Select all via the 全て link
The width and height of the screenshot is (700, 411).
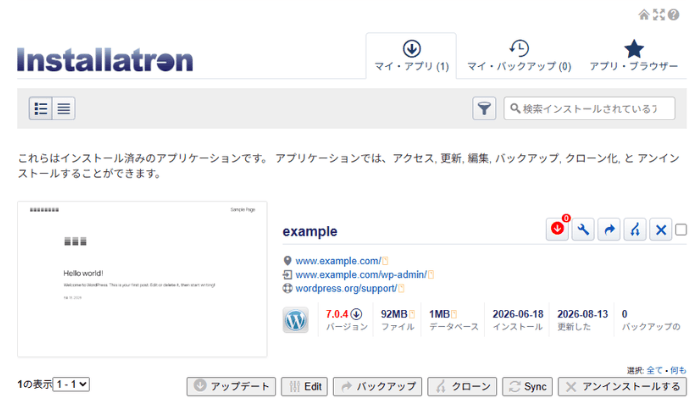click(654, 370)
